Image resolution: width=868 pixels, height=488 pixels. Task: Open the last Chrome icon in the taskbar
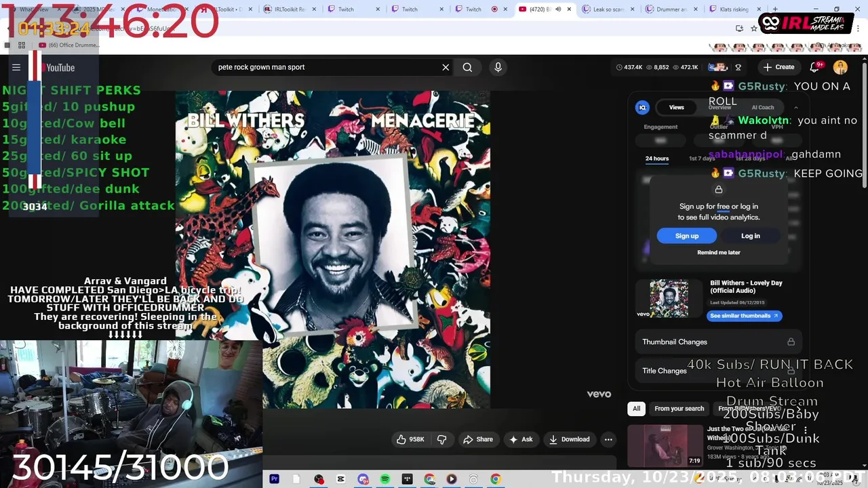tap(496, 479)
